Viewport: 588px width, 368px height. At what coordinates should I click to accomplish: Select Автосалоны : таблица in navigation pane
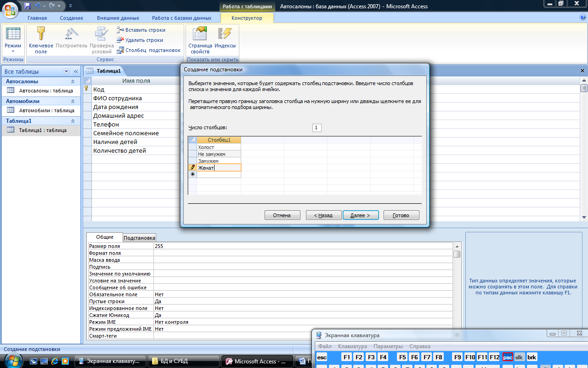(x=41, y=91)
